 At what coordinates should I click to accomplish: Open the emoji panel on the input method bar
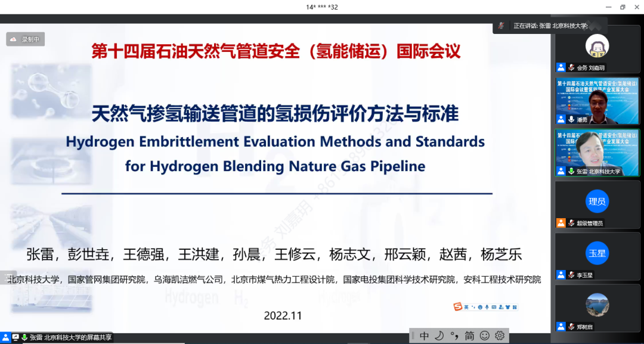(x=484, y=336)
